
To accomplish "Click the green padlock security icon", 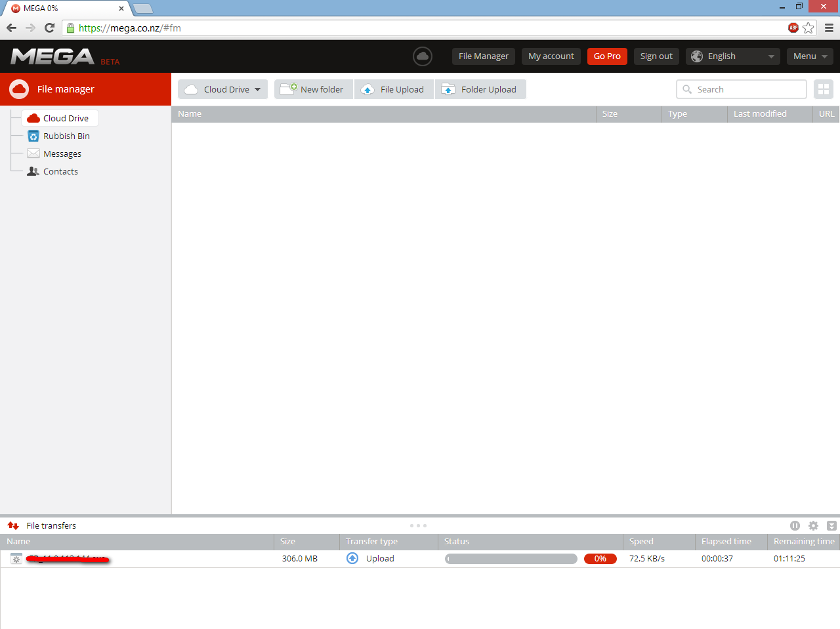I will coord(71,28).
